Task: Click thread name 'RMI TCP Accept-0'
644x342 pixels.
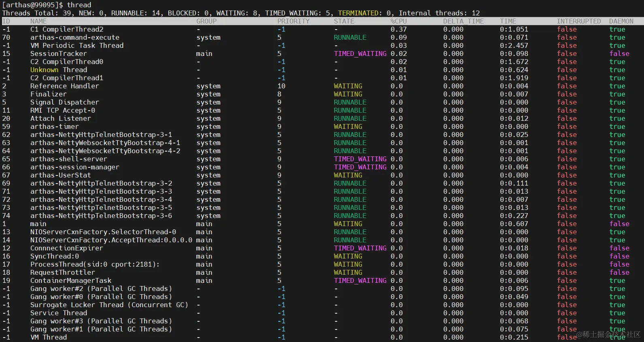Action: [63, 110]
